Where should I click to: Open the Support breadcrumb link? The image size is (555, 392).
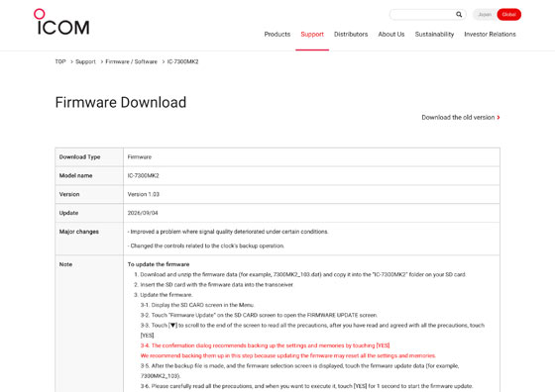coord(85,61)
